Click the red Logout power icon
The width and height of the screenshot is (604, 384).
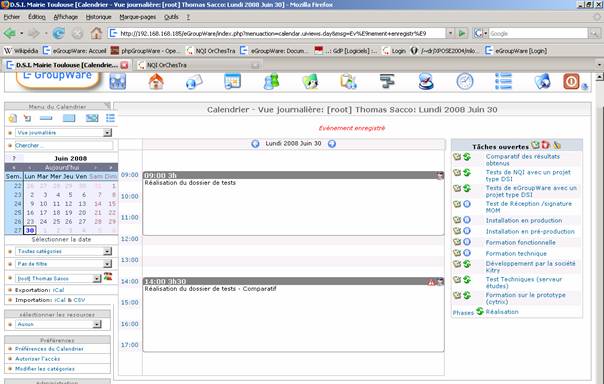point(571,82)
